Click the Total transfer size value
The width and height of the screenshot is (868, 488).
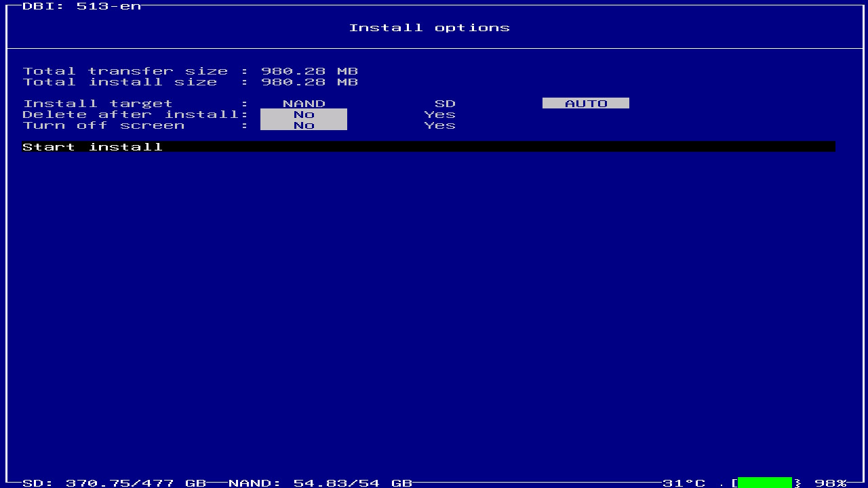click(309, 71)
